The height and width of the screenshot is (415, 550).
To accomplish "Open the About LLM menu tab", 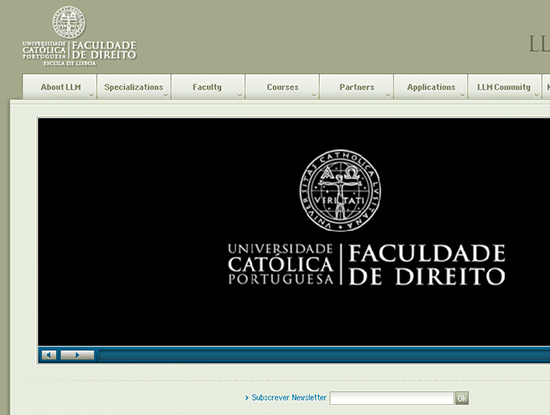I will pos(60,87).
